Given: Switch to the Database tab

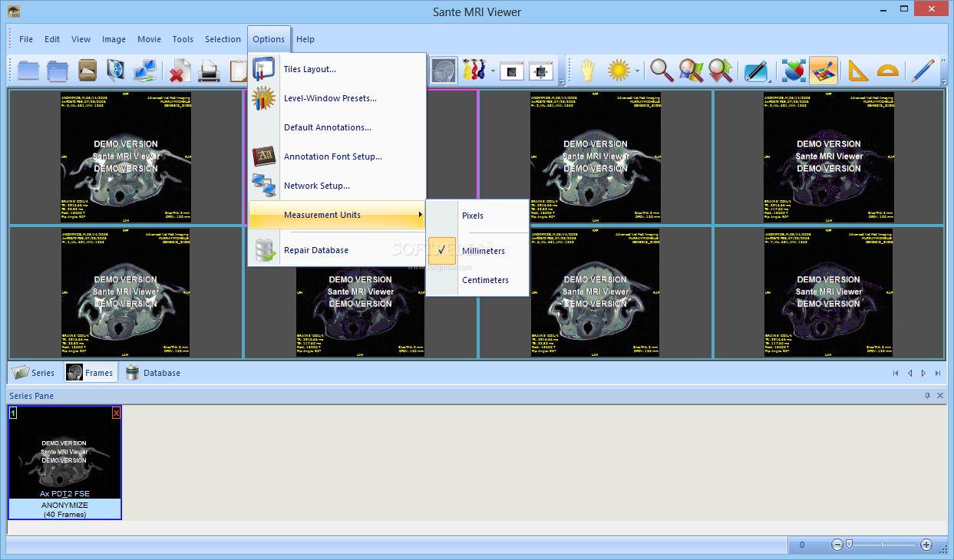Looking at the screenshot, I should pos(153,373).
